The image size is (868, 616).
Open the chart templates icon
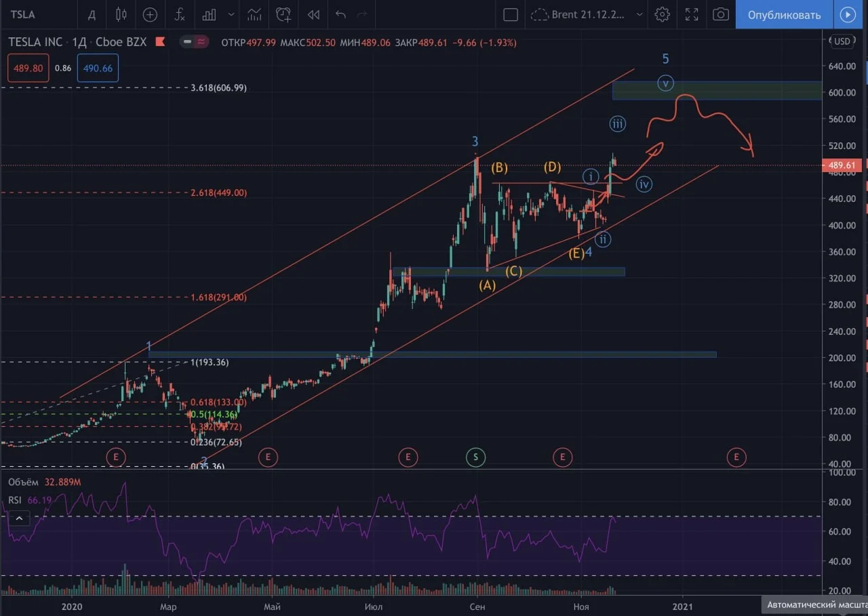(254, 14)
